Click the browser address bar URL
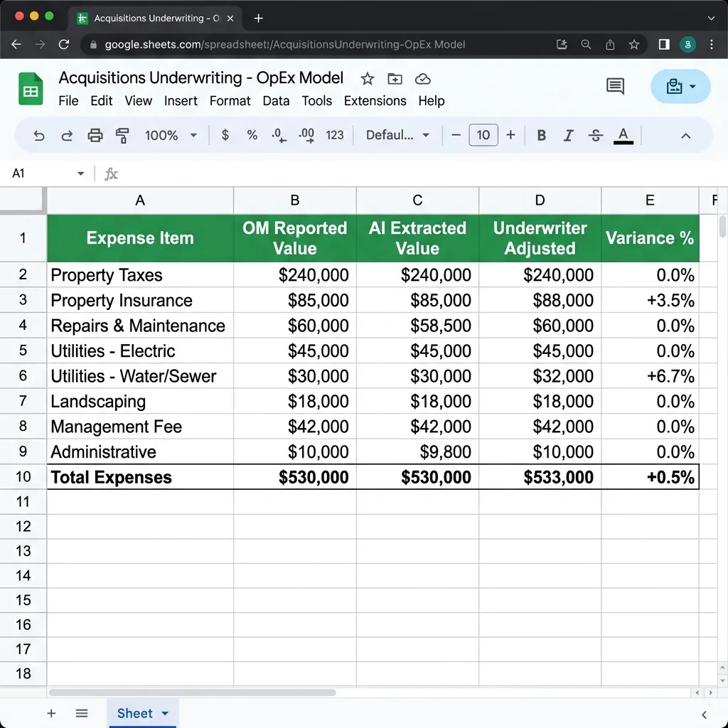 click(284, 45)
